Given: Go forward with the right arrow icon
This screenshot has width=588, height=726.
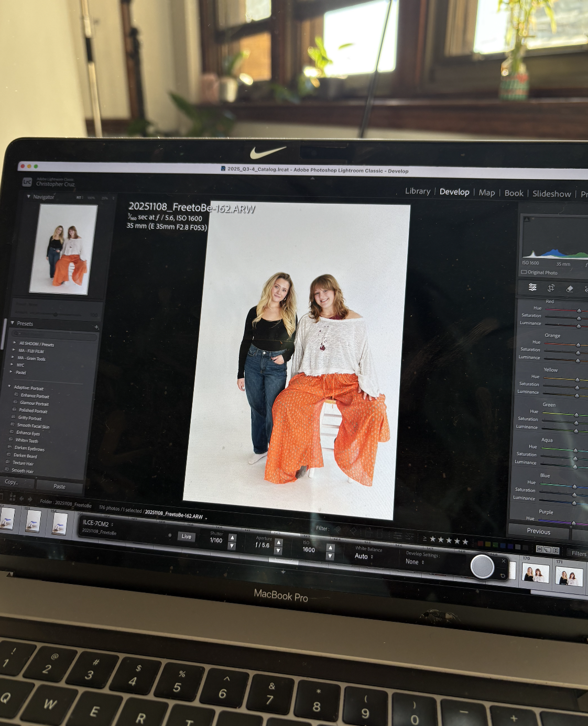Looking at the screenshot, I should [30, 499].
